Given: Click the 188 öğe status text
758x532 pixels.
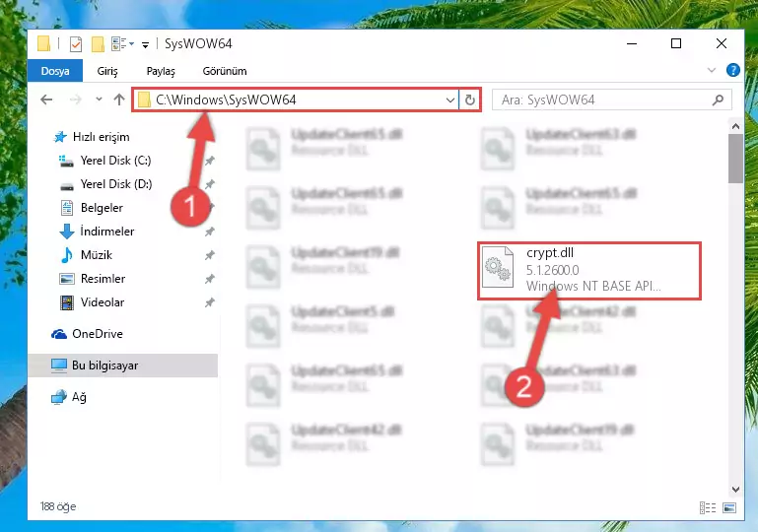Looking at the screenshot, I should pyautogui.click(x=58, y=506).
